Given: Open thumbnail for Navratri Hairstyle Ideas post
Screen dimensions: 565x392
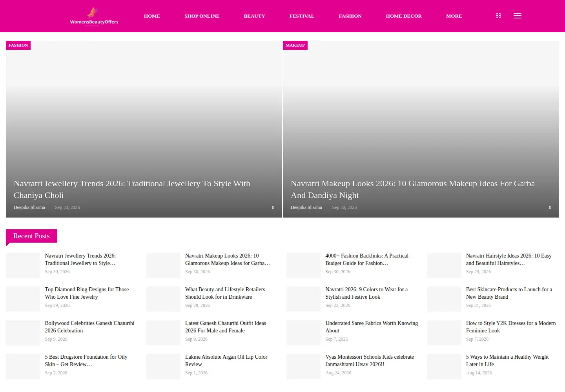Looking at the screenshot, I should (444, 265).
